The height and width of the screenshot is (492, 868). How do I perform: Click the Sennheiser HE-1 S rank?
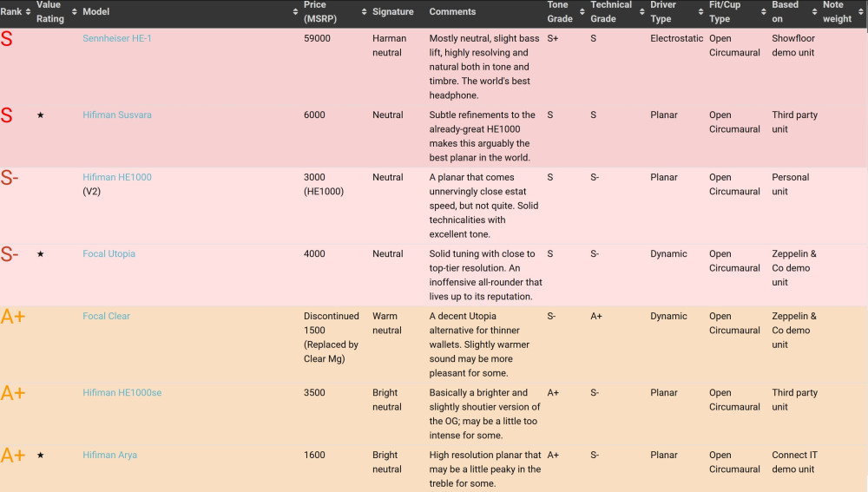7,39
